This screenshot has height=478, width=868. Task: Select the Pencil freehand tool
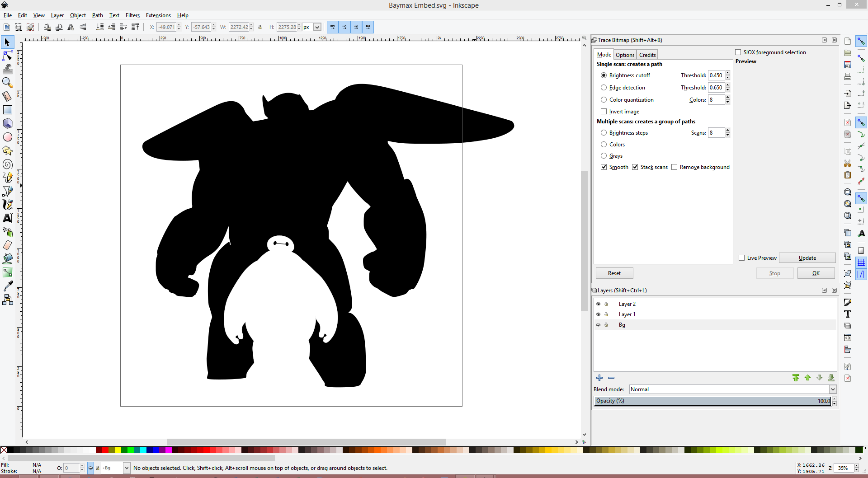tap(7, 178)
